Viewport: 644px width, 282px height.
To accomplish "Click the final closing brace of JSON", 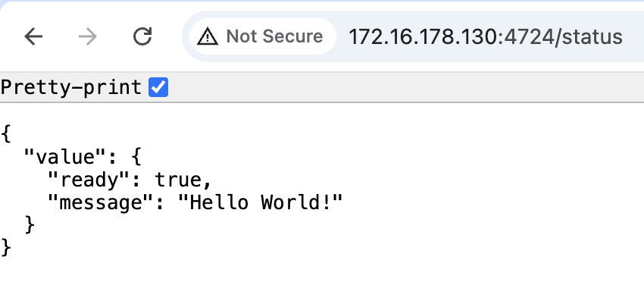I will 6,248.
